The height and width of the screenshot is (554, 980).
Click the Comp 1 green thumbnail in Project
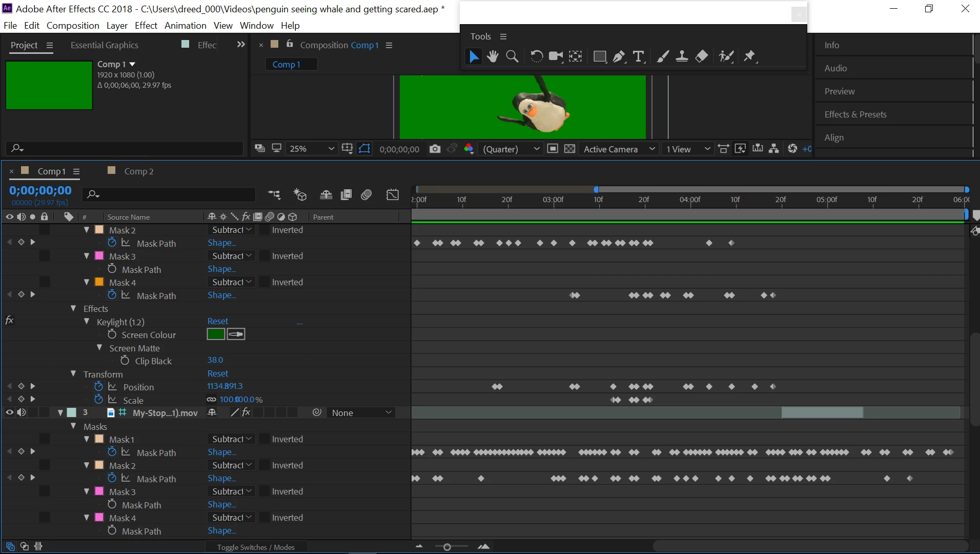tap(49, 85)
